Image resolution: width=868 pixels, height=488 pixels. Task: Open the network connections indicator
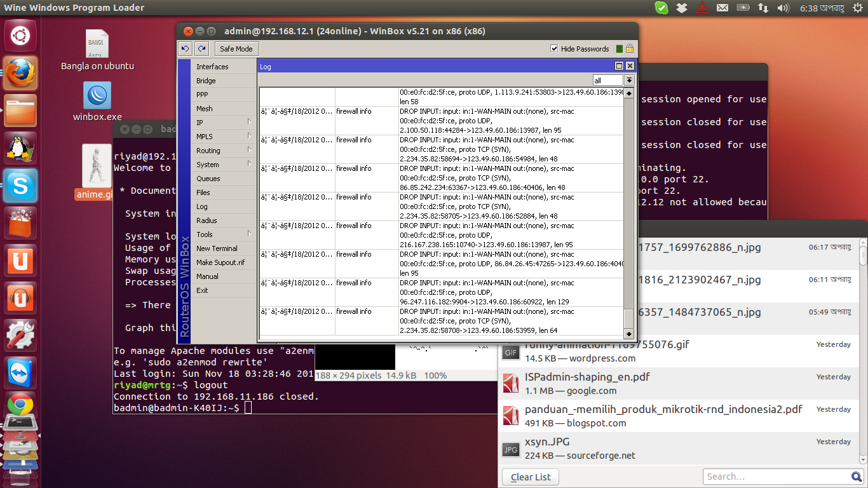(x=763, y=8)
